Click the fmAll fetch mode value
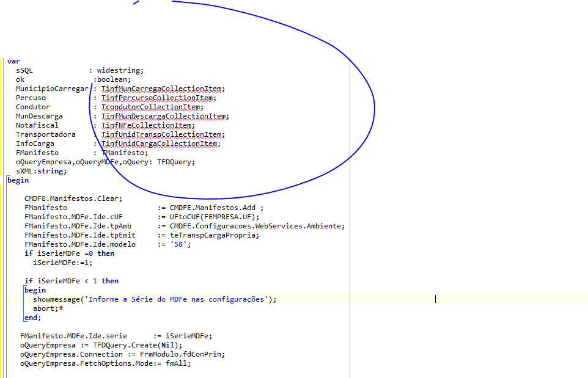This screenshot has height=378, width=588. [176, 363]
